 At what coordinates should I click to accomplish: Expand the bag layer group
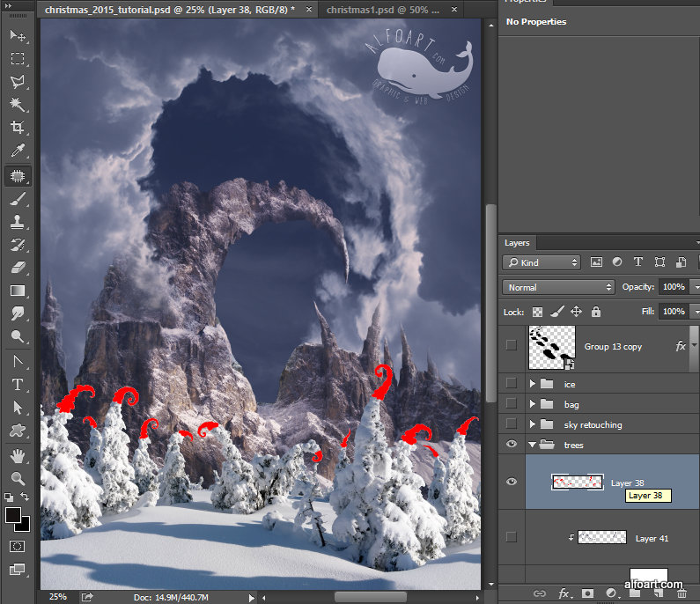click(532, 405)
